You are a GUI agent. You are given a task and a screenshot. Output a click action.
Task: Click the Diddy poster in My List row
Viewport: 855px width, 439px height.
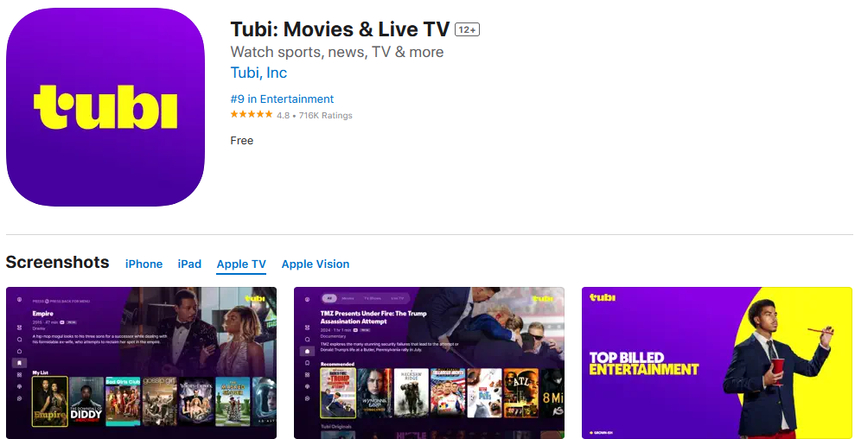tap(86, 401)
